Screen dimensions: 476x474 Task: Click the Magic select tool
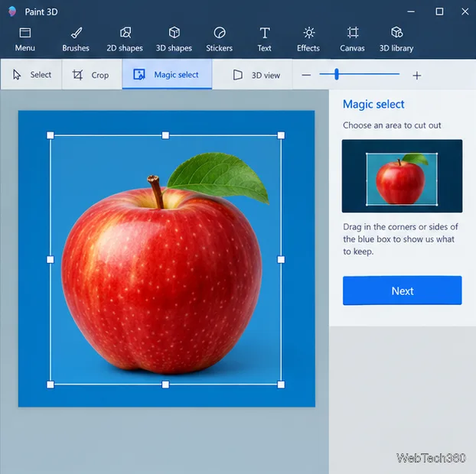pyautogui.click(x=167, y=74)
